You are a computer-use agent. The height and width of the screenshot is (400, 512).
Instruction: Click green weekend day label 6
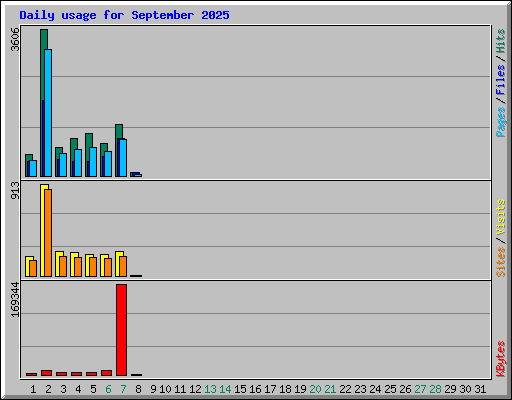click(108, 389)
